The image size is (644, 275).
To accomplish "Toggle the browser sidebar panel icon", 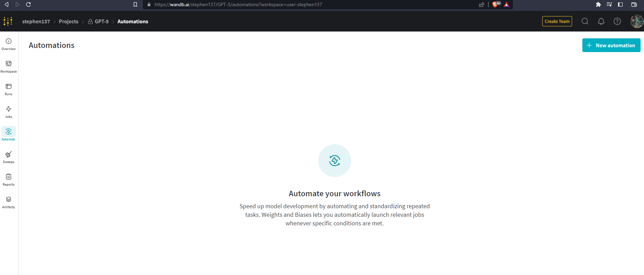I will point(620,4).
